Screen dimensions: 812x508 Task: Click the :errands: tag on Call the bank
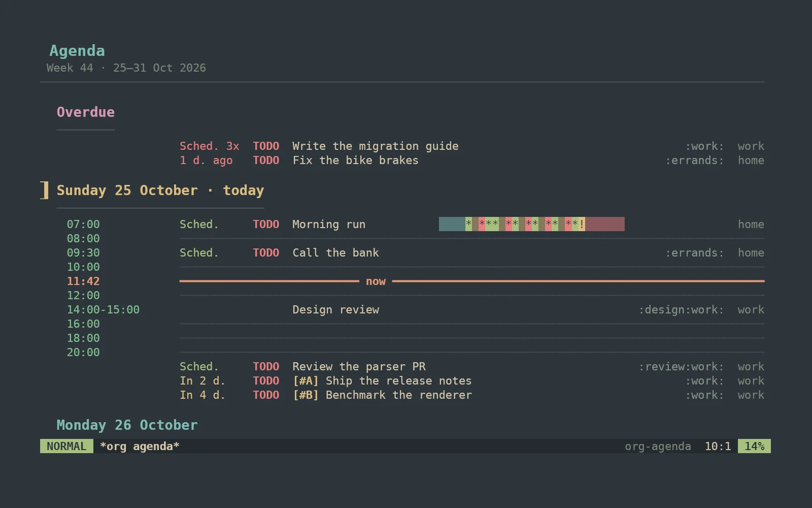pyautogui.click(x=694, y=253)
